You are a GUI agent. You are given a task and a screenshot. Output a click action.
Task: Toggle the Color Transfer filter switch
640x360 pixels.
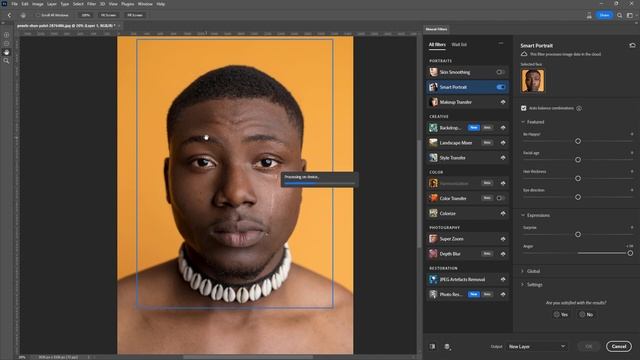coord(500,198)
